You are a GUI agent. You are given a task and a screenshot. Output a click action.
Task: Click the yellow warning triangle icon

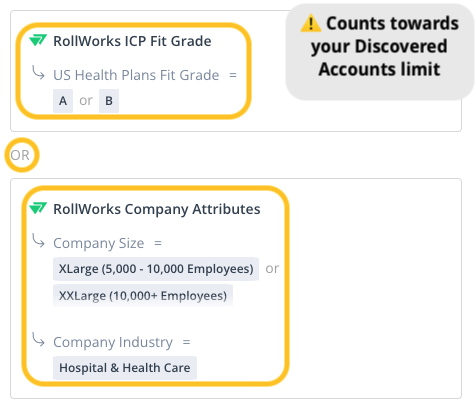pos(311,23)
